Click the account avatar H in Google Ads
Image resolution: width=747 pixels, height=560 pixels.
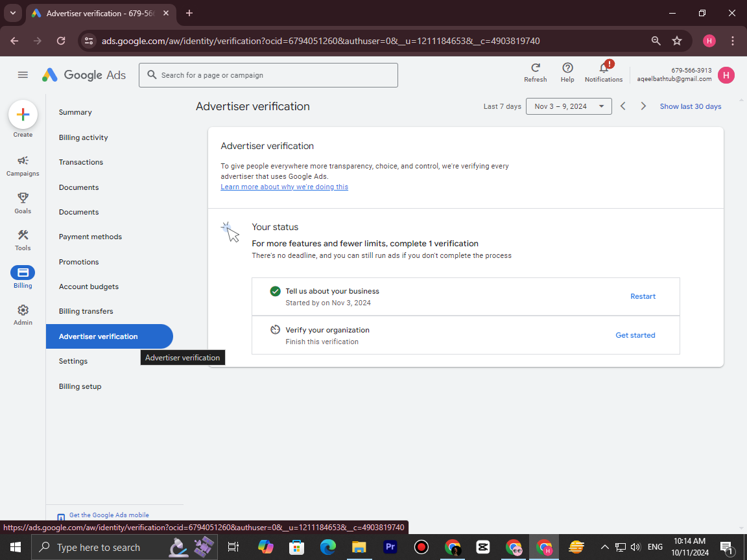click(x=726, y=75)
